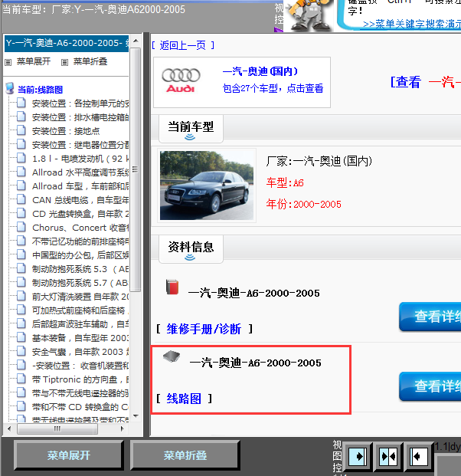Open 线路图 link
461x476 pixels.
coord(184,399)
